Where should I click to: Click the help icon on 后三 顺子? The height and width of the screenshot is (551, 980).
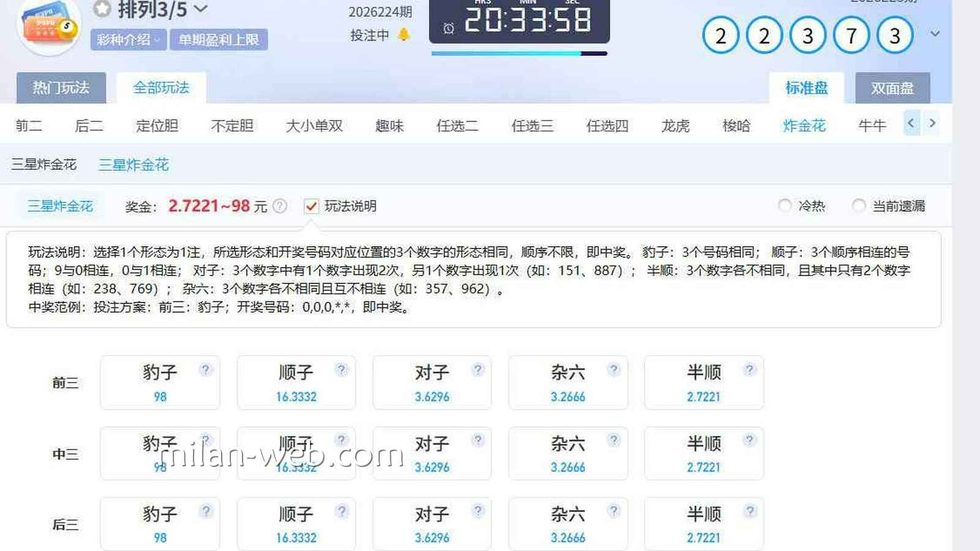click(x=342, y=511)
